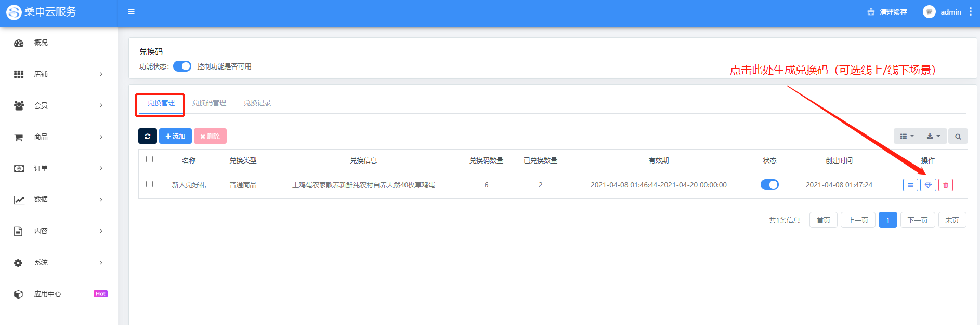Check the select-all header checkbox
The height and width of the screenshot is (325, 980).
point(150,159)
